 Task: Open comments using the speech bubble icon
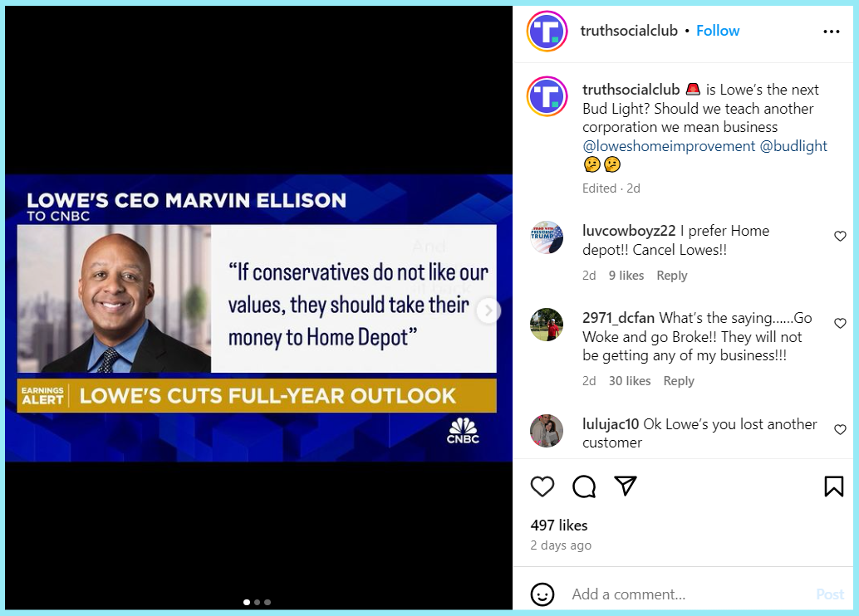(x=584, y=486)
